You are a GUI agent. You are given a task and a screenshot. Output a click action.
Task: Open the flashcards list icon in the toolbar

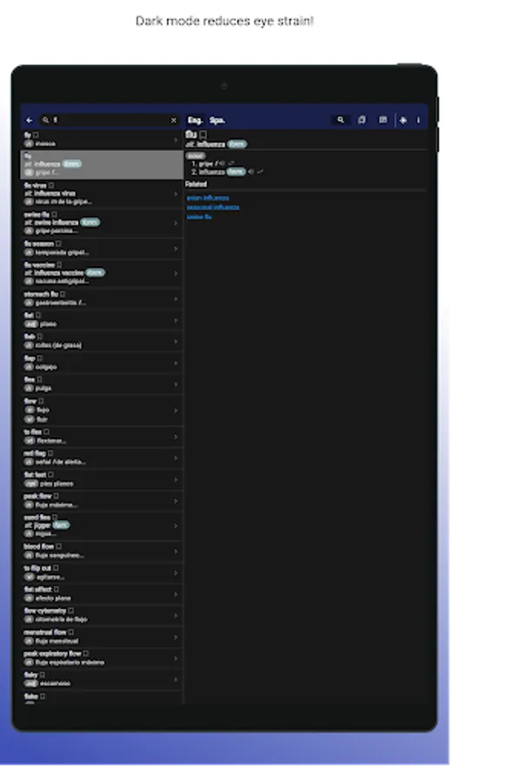[x=382, y=120]
